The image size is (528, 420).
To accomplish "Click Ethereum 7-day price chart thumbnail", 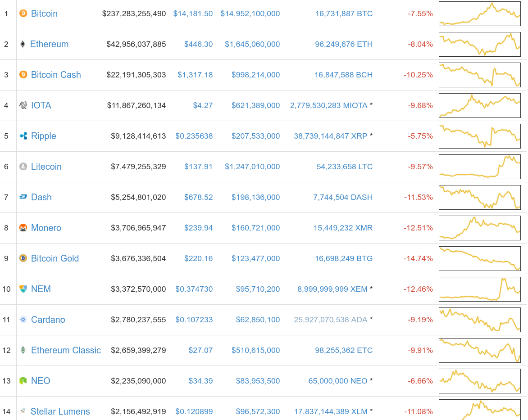I will coord(480,45).
